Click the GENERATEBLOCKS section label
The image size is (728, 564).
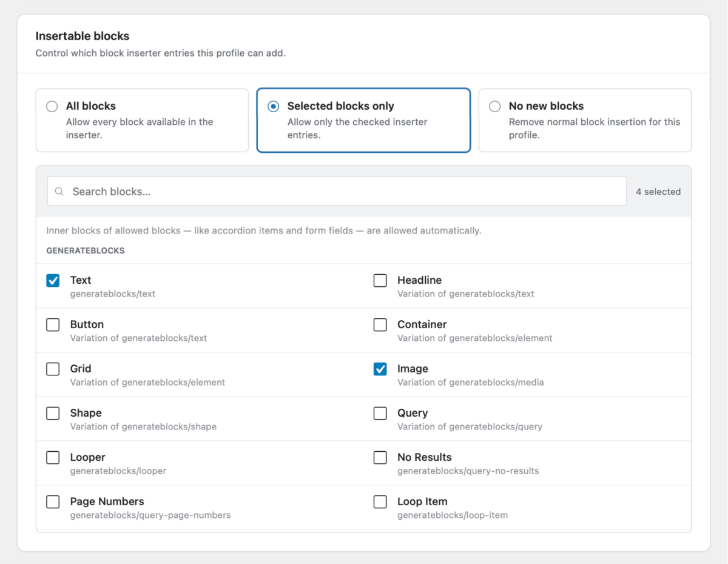click(x=86, y=250)
